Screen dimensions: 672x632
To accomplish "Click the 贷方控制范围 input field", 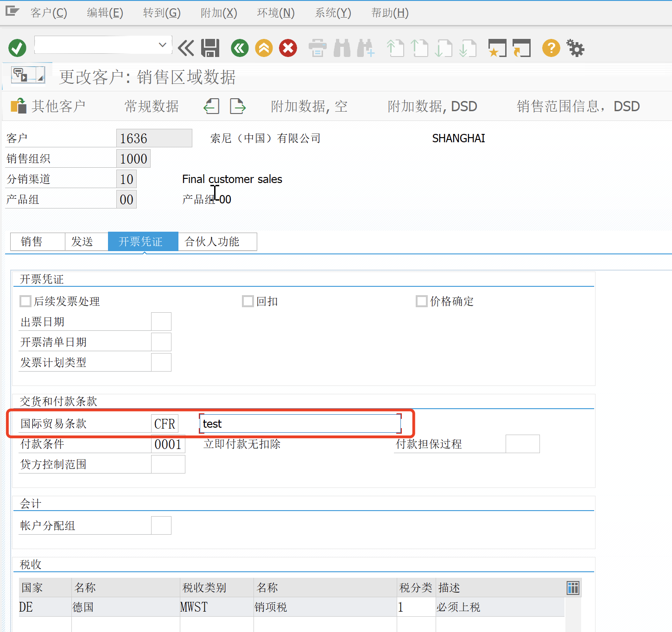I will (168, 464).
